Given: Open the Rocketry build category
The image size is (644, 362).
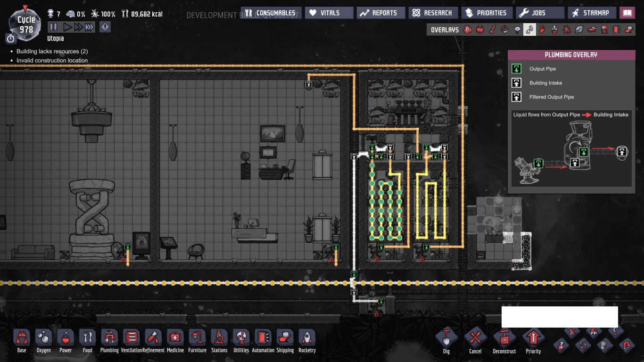Looking at the screenshot, I should coord(307,341).
